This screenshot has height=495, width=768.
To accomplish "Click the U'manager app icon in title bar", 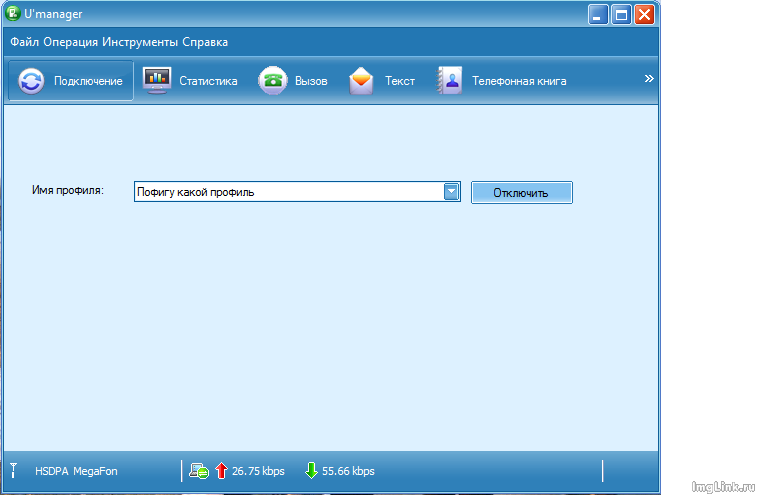I will [x=13, y=14].
